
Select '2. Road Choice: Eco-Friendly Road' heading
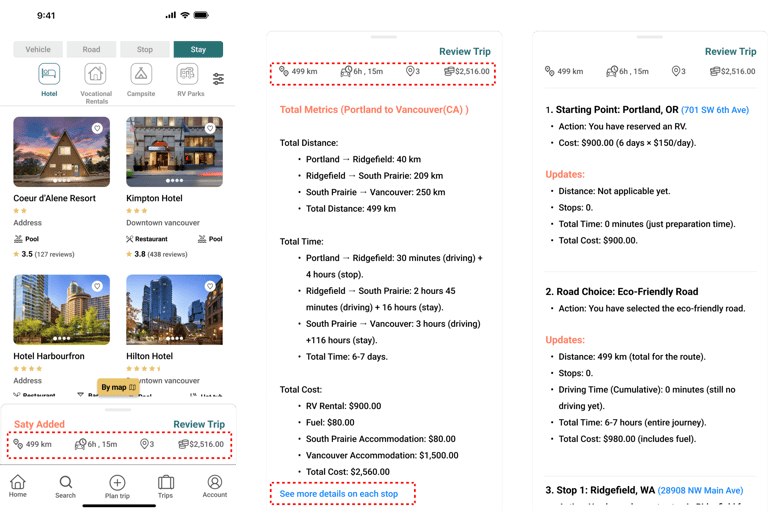(622, 292)
